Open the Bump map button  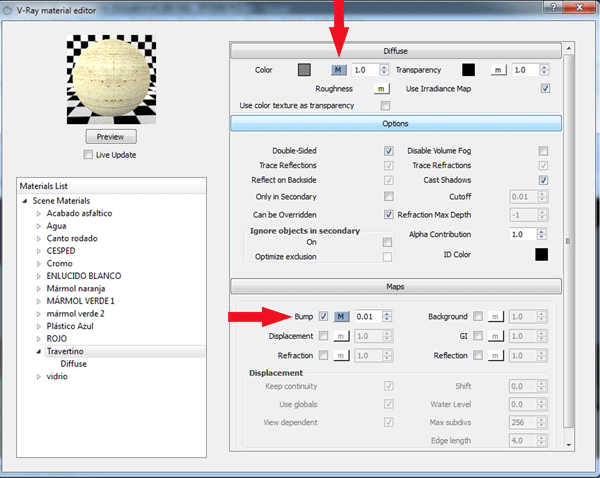pyautogui.click(x=341, y=316)
